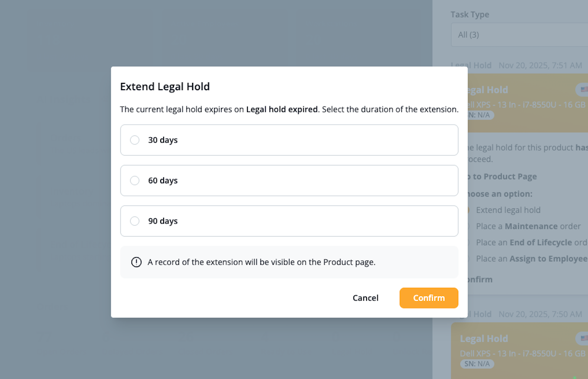Choose the Place a Maintenance order option
Screen dimensions: 588x379
pos(528,227)
